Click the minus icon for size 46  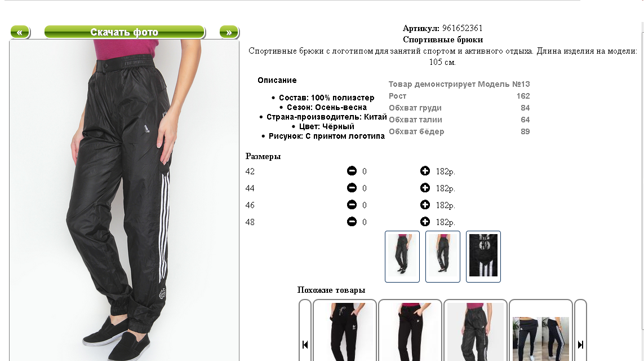[352, 205]
